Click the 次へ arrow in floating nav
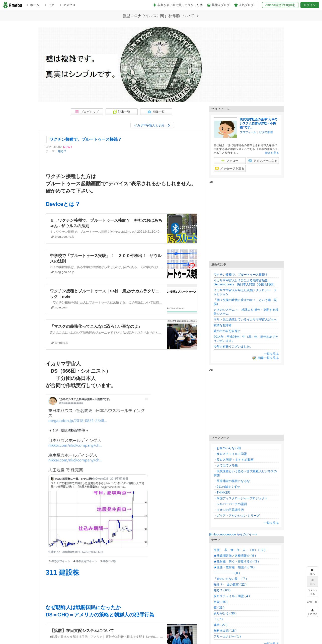The image size is (322, 644). 312,572
